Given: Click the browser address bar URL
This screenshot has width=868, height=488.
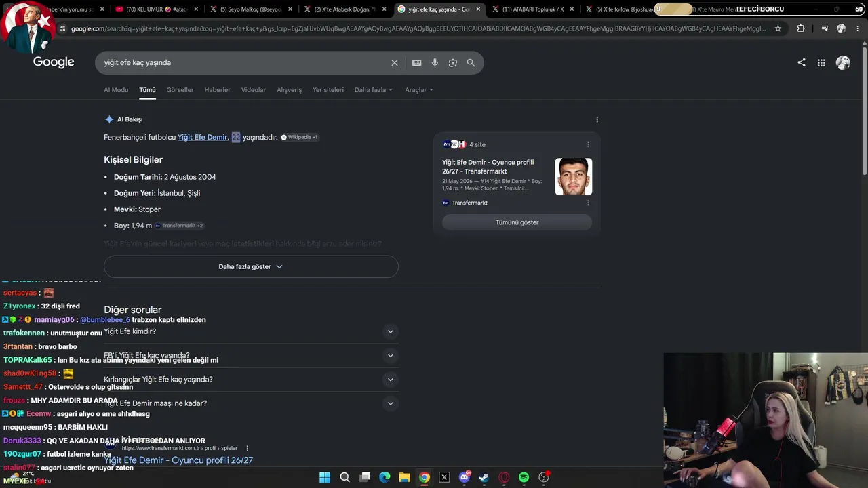Looking at the screenshot, I should click(418, 28).
